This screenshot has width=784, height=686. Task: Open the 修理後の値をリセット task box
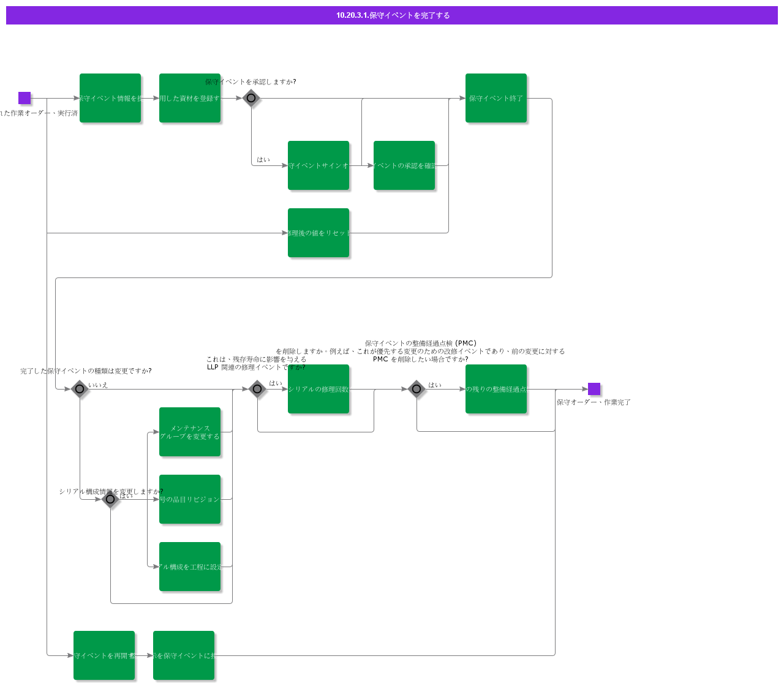(x=318, y=233)
